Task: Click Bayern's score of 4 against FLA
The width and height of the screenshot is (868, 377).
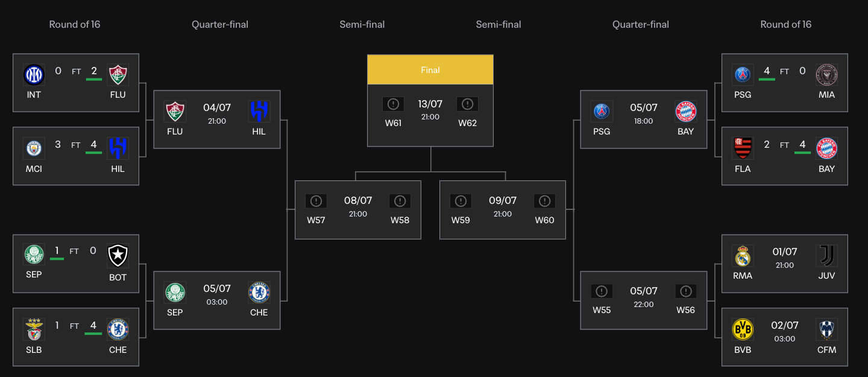Action: [802, 145]
